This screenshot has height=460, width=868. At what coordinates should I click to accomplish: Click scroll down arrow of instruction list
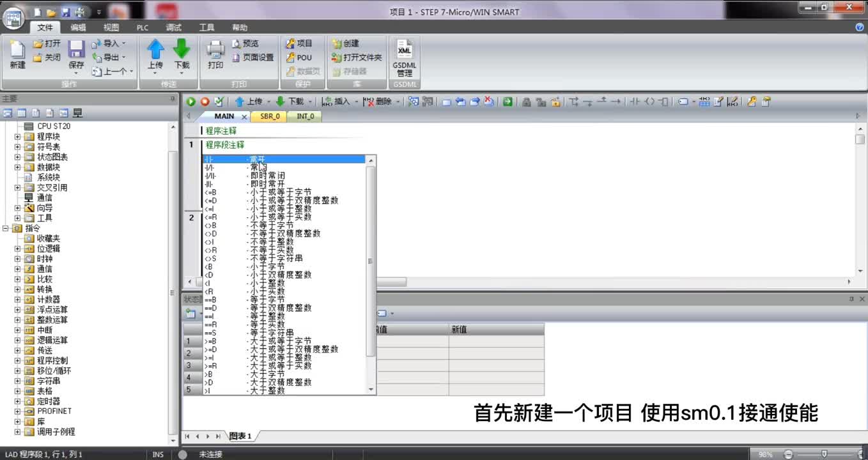coord(371,390)
